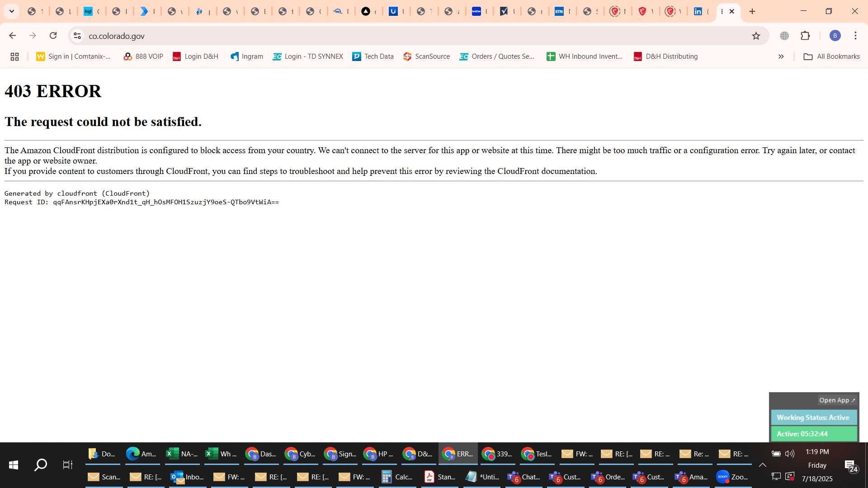The height and width of the screenshot is (488, 868).
Task: Open Chrome's three-dot menu
Action: coord(855,36)
